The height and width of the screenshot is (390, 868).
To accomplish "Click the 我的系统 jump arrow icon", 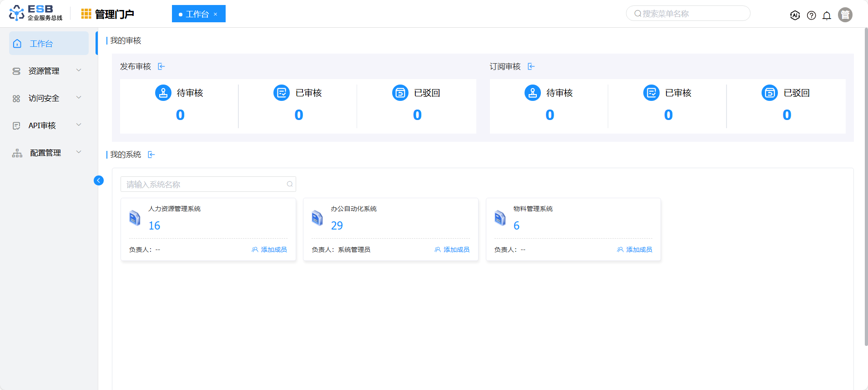I will pyautogui.click(x=151, y=155).
